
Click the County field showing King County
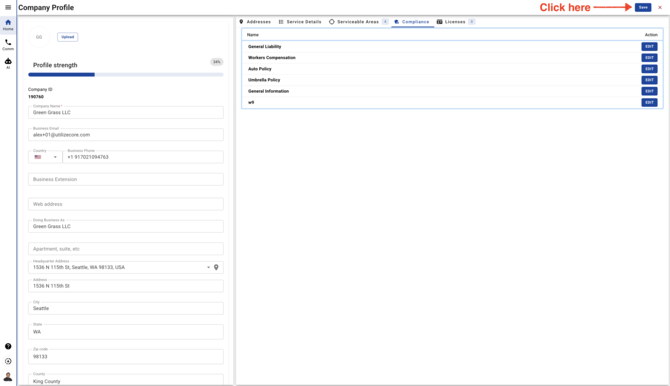pos(126,380)
